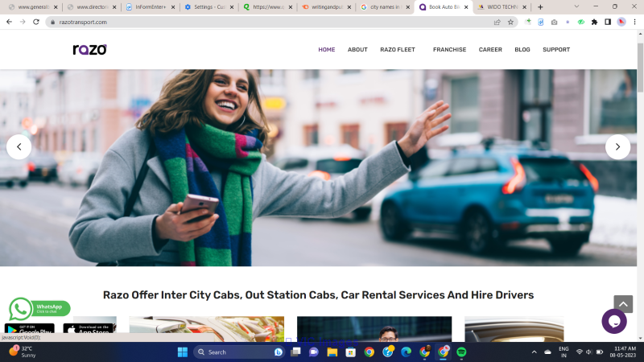Screen dimensions: 644x362
Task: Click the page vertical scrollbar thumb
Action: [x=640, y=68]
